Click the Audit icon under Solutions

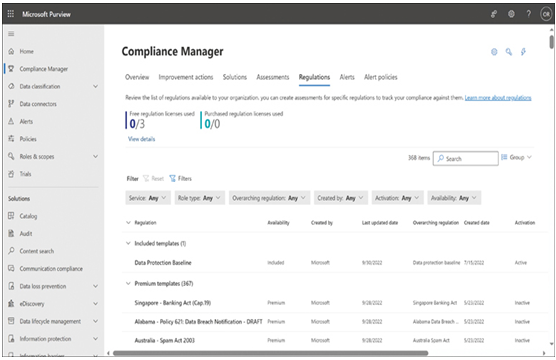pos(11,233)
